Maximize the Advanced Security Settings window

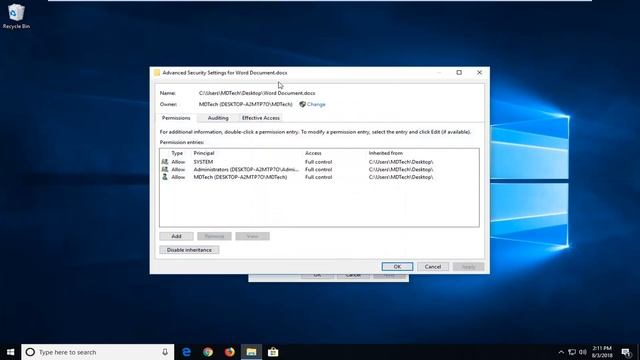[459, 73]
